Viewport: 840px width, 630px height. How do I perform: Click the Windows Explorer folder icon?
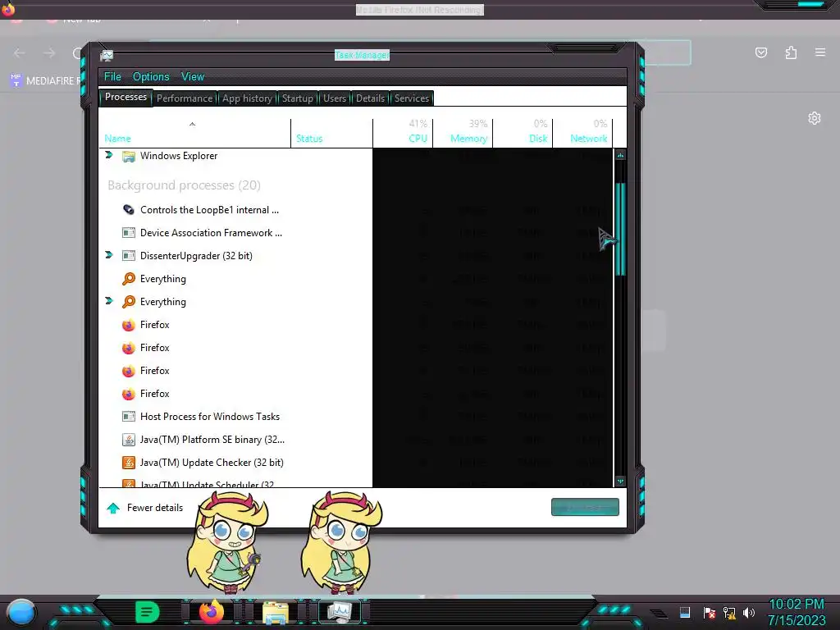[129, 156]
